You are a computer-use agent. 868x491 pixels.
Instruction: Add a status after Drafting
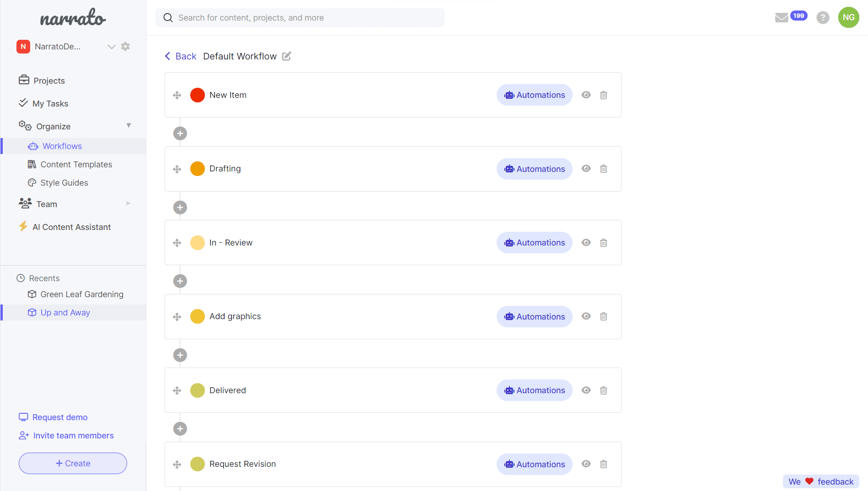pos(180,208)
